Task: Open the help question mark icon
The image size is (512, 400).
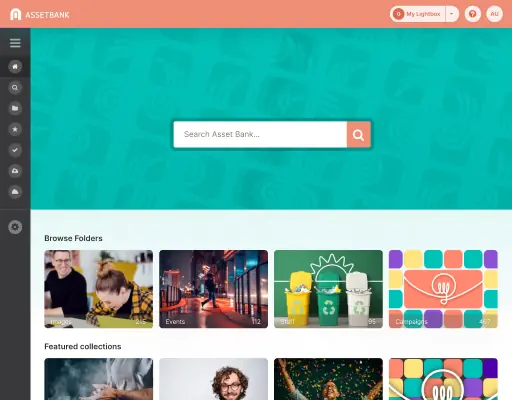Action: pos(472,14)
